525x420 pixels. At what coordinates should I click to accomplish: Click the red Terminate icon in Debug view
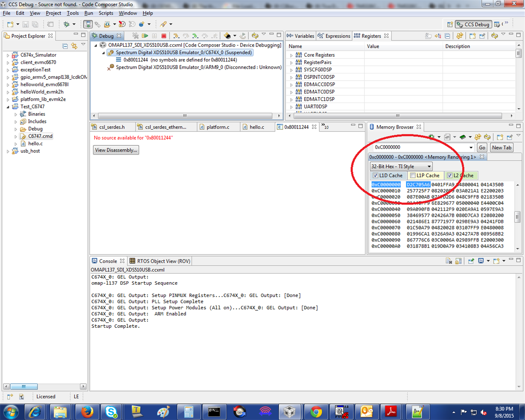tap(163, 36)
